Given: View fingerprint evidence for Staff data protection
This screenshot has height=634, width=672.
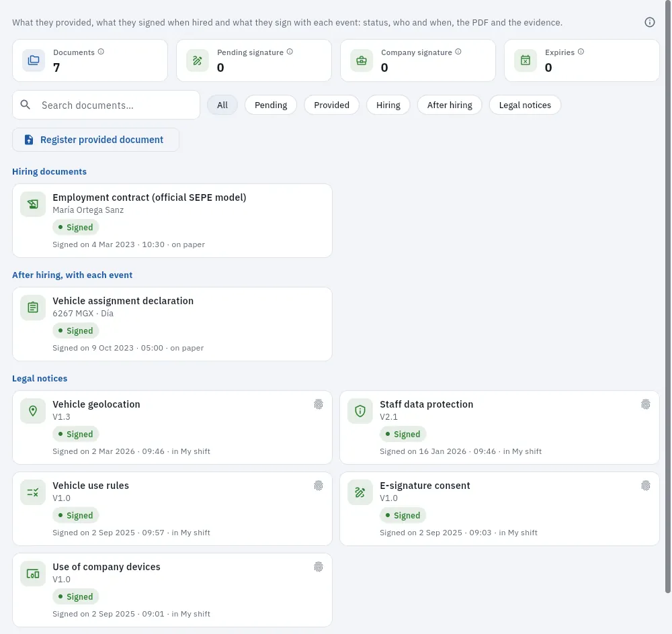Looking at the screenshot, I should pos(645,404).
